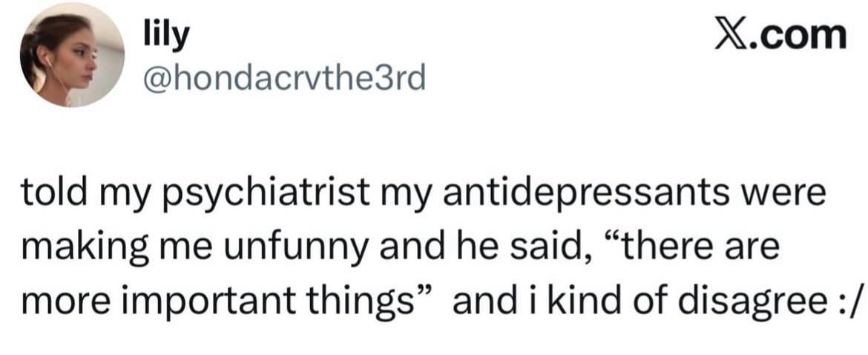Open the @hondacrvthe3rd handle link
Image resolution: width=868 pixels, height=355 pixels.
pyautogui.click(x=283, y=76)
